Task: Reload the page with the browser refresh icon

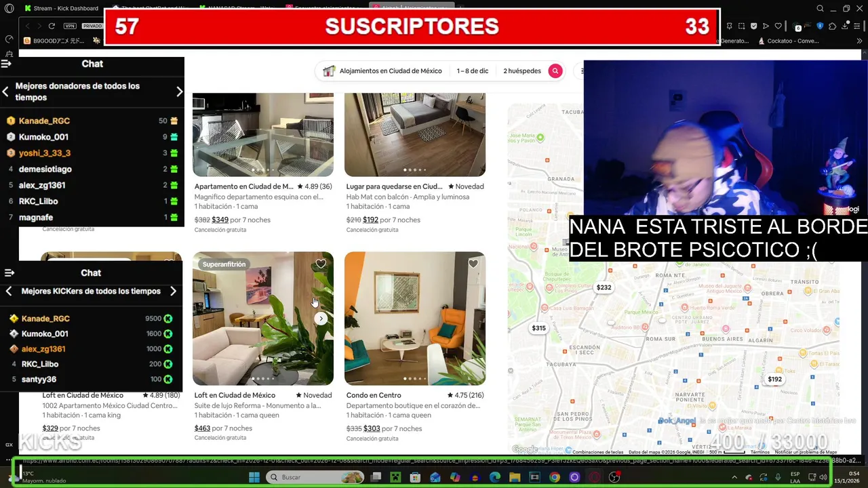Action: (52, 26)
